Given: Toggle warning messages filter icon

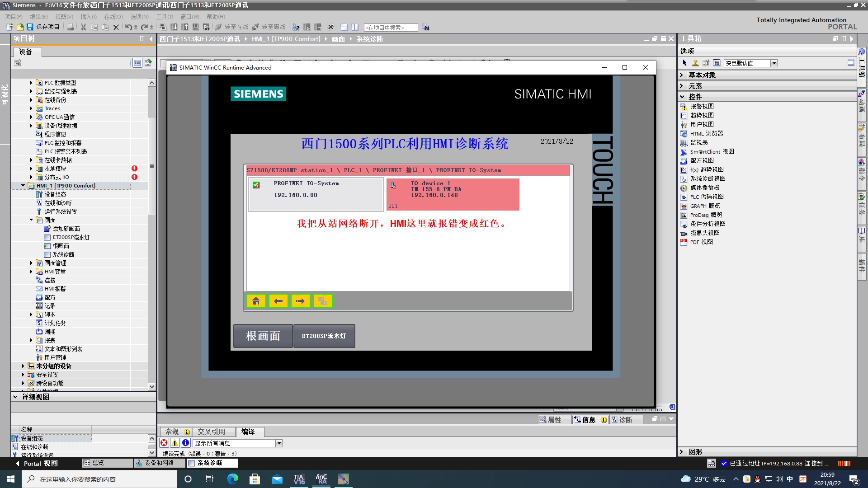Looking at the screenshot, I should click(175, 443).
